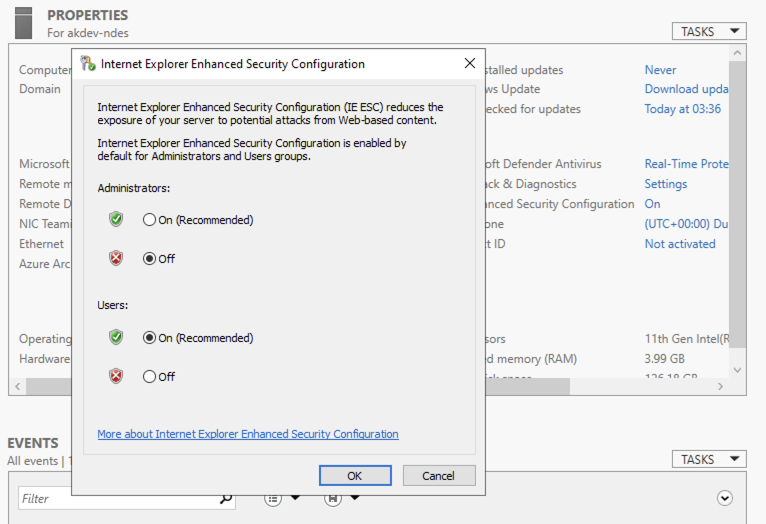Select Users Off radio button
The image size is (766, 524).
(149, 377)
